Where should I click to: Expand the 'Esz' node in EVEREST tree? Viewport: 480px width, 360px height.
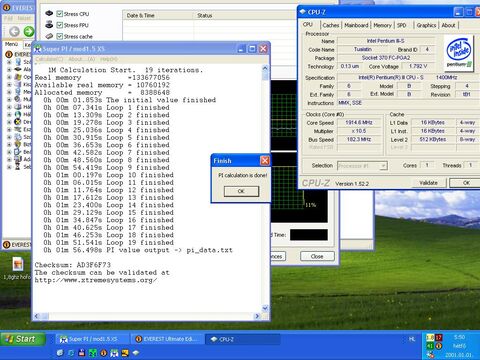(9, 129)
